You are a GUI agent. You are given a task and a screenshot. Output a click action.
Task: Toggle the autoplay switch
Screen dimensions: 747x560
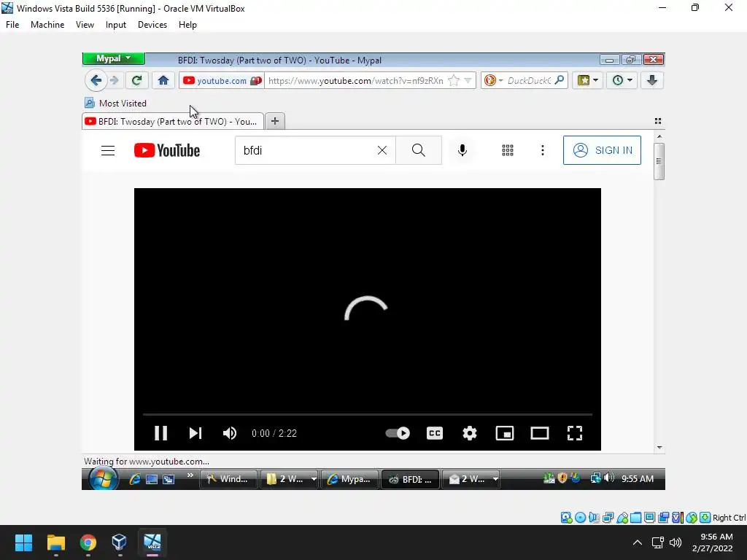398,433
